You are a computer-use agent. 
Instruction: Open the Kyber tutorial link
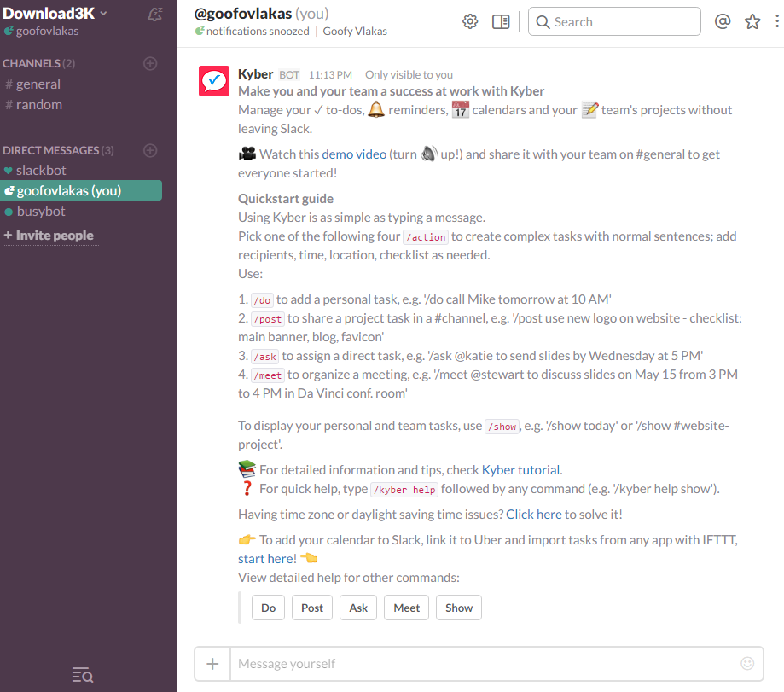coord(520,470)
